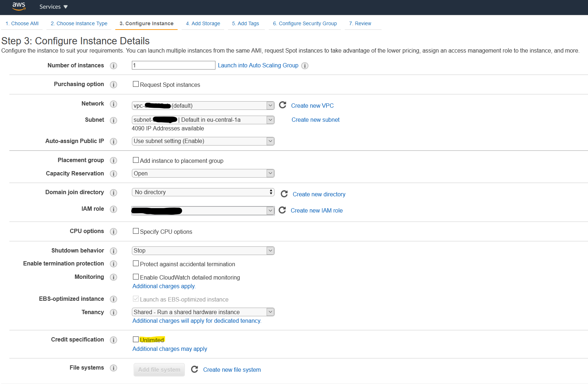The height and width of the screenshot is (384, 588).
Task: Click refresh icon next to Network dropdown
Action: [x=283, y=105]
